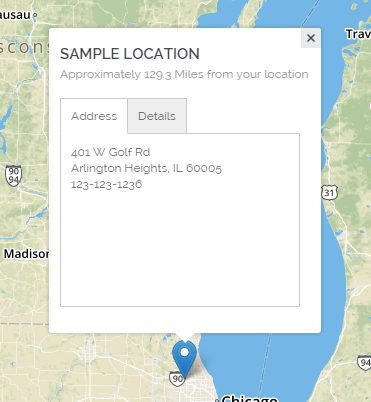Click the blue map marker pin
The image size is (371, 402).
coord(184,359)
